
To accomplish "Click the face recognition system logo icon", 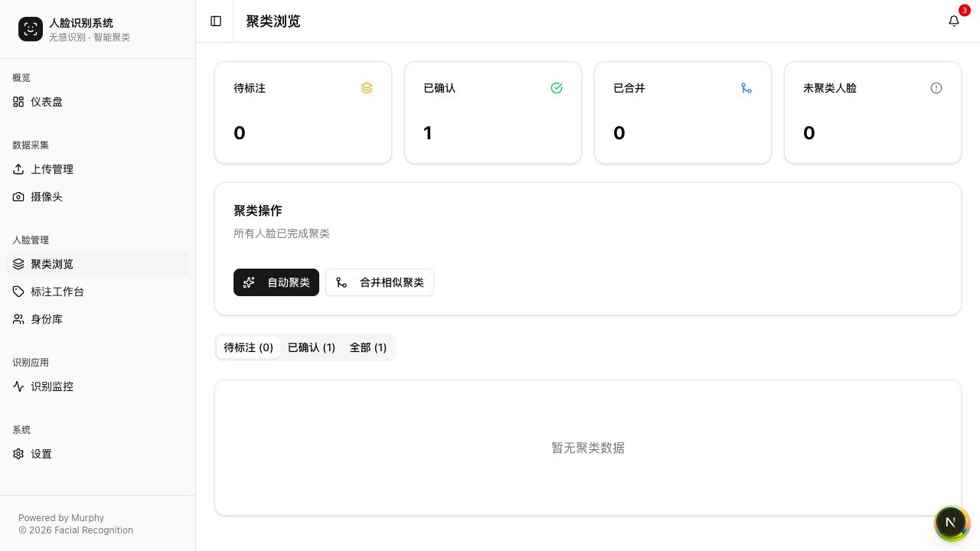I will (31, 29).
